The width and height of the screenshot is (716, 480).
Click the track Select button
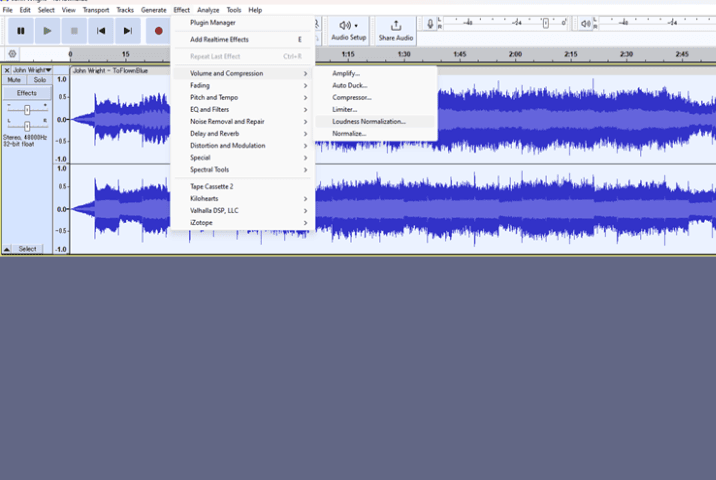pos(27,249)
